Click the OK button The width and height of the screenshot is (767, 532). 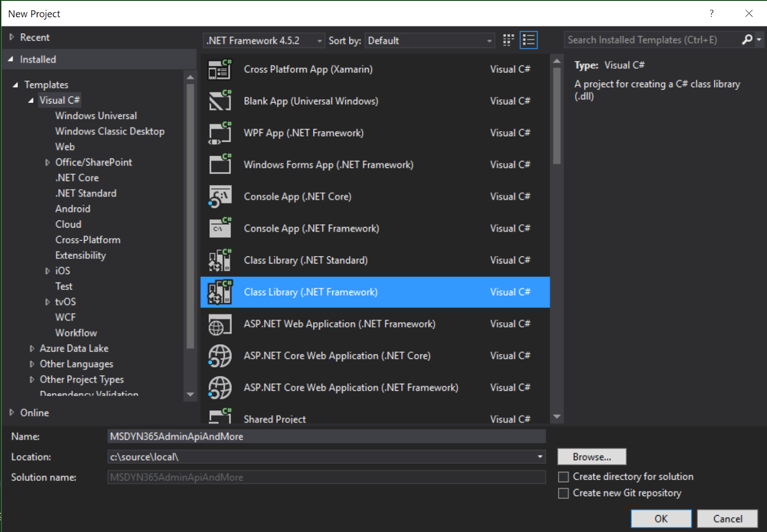pyautogui.click(x=661, y=519)
